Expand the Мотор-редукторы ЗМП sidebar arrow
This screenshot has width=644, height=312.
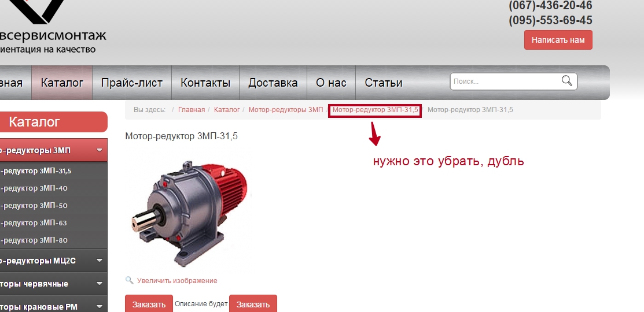[100, 150]
